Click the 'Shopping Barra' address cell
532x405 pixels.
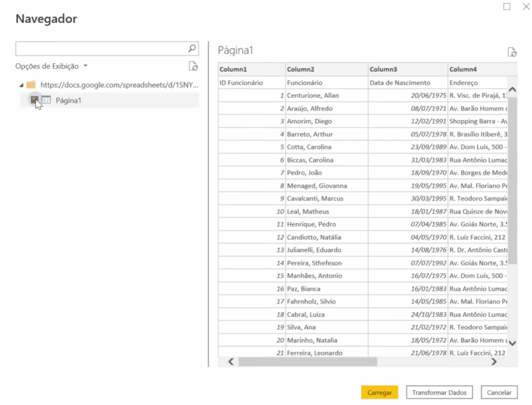[478, 122]
